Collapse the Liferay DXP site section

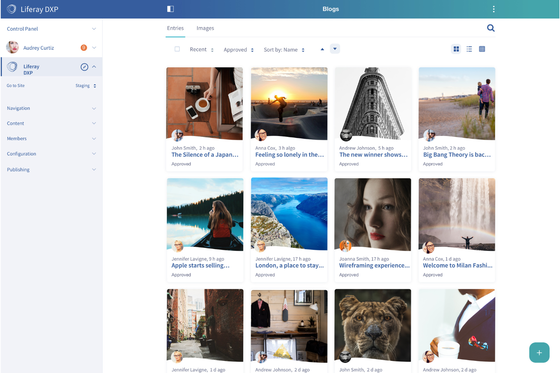point(94,67)
